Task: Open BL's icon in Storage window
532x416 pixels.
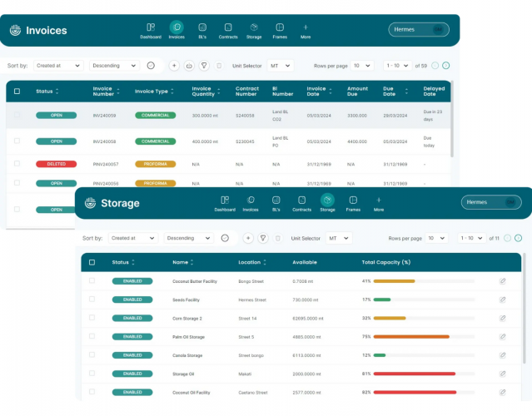Action: point(276,200)
